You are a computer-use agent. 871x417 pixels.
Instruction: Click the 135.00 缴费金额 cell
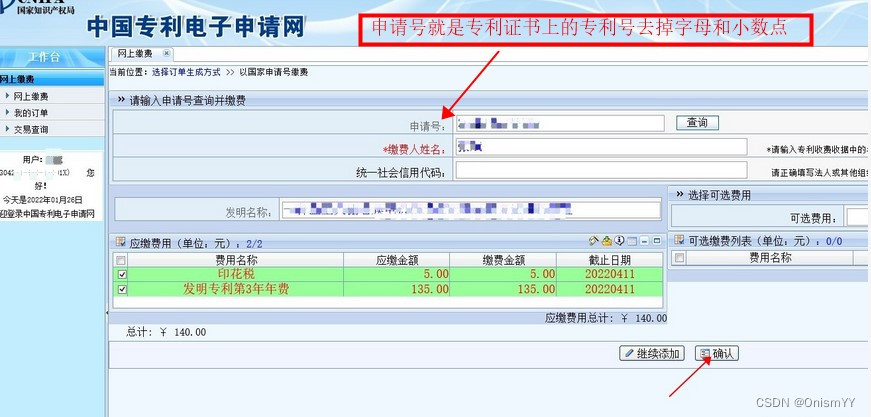coord(503,289)
